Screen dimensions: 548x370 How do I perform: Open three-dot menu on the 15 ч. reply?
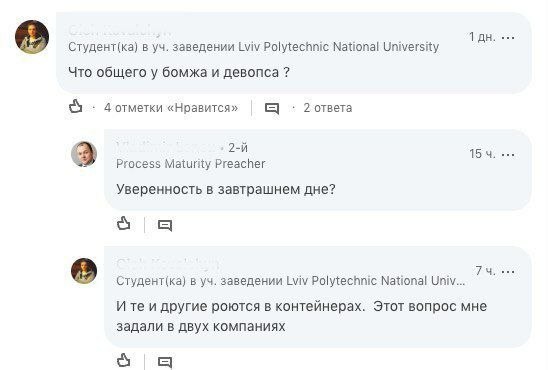pos(508,154)
